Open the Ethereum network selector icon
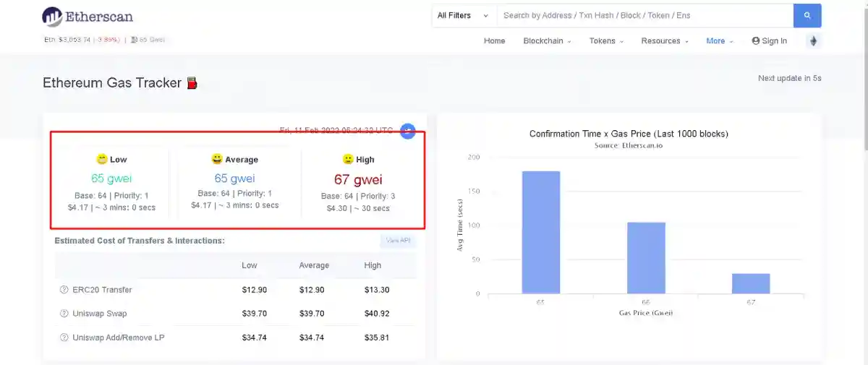 coord(814,41)
